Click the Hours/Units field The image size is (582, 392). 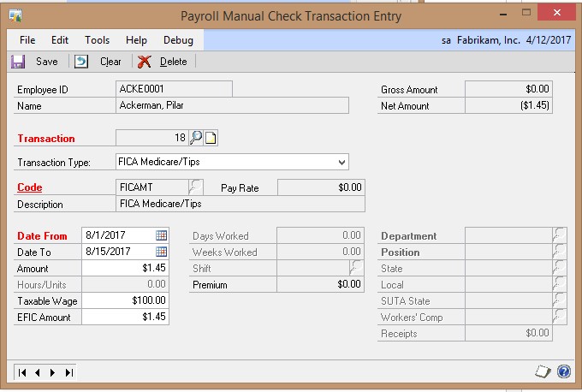coord(126,284)
